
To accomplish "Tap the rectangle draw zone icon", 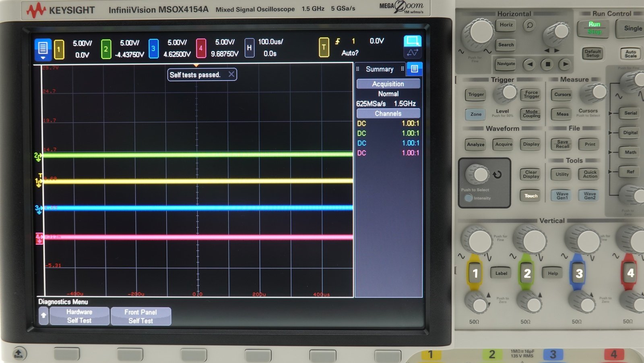I will 412,41.
